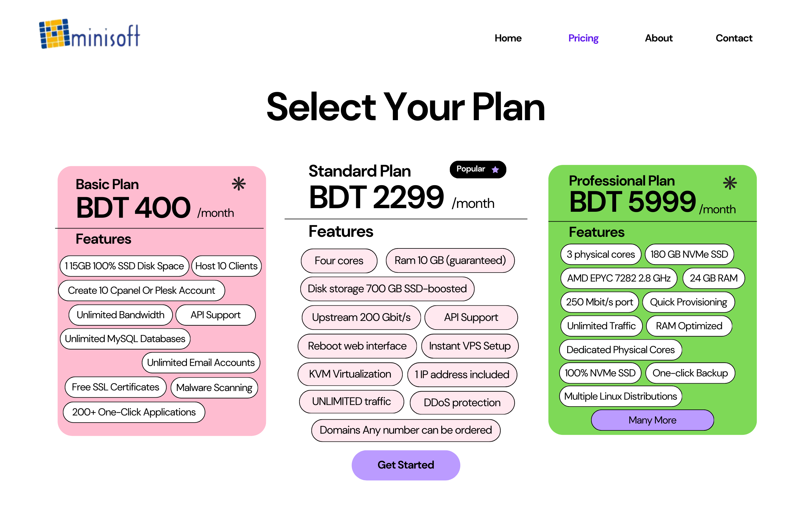Click the About navigation tab

(659, 38)
